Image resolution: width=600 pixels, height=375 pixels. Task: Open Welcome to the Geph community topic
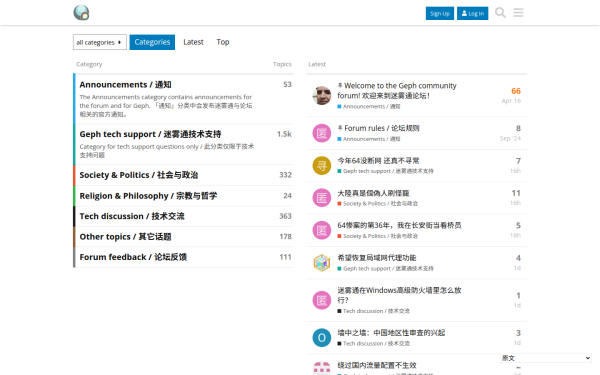[x=397, y=90]
